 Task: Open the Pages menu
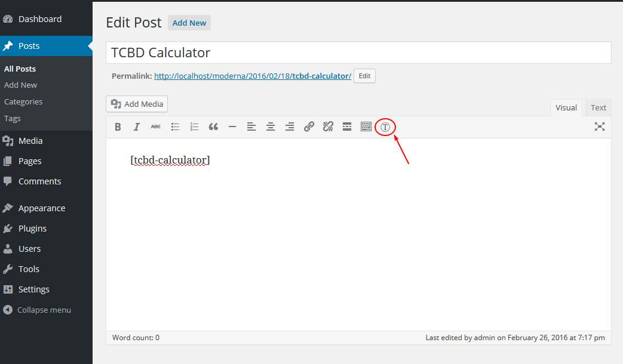[x=46, y=161]
